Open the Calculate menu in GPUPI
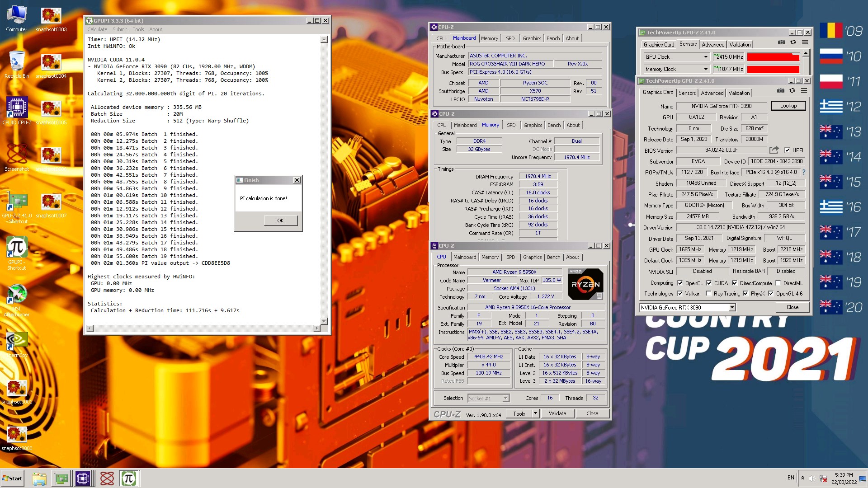 (x=97, y=29)
